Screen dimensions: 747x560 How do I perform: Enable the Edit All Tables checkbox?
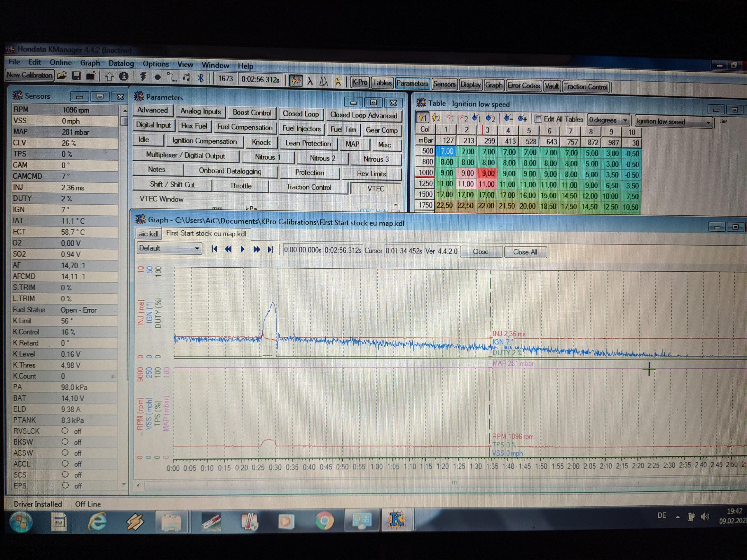[x=538, y=118]
